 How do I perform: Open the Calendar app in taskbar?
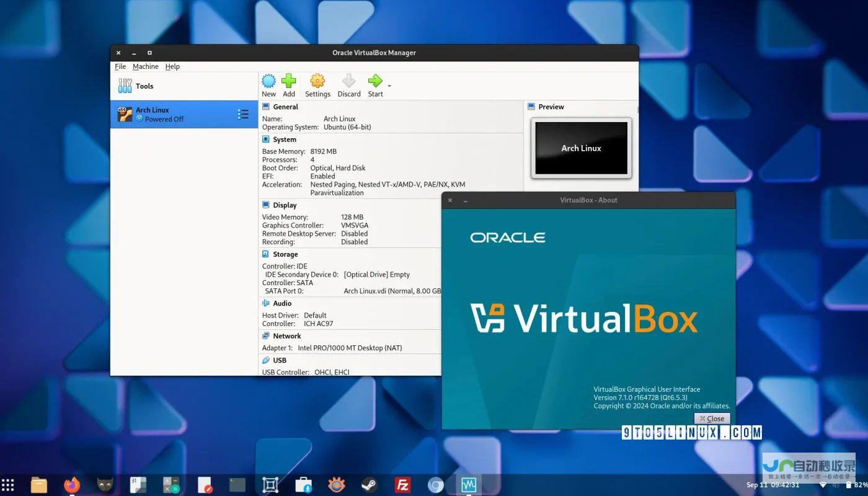(x=138, y=485)
